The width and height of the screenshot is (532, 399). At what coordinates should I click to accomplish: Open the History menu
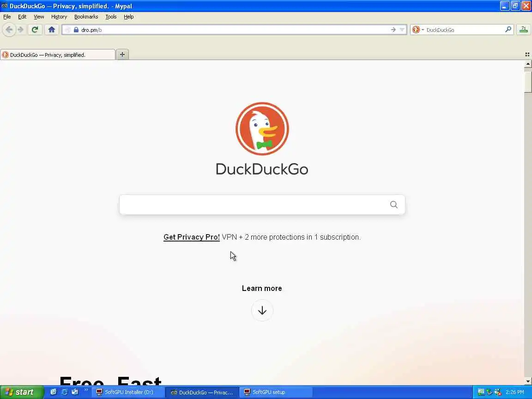pyautogui.click(x=59, y=17)
